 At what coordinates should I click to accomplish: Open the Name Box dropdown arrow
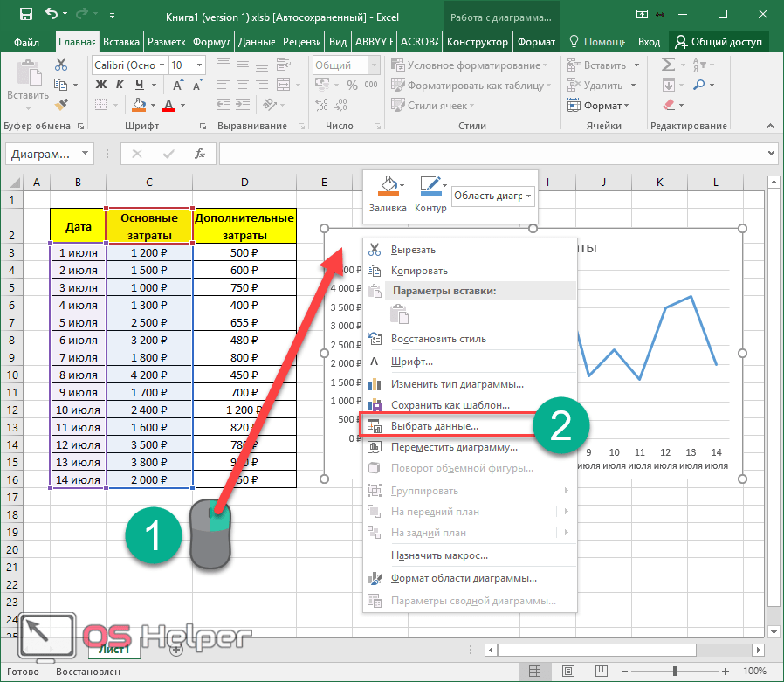coord(85,154)
